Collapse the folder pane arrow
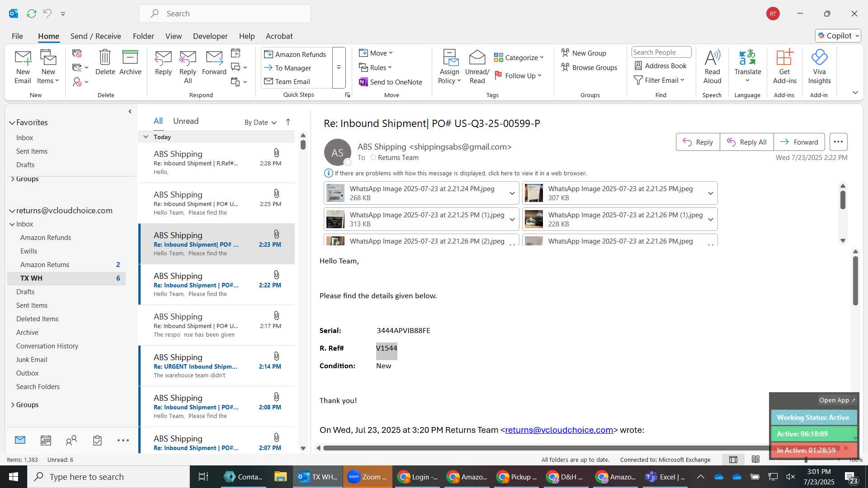 (x=130, y=111)
